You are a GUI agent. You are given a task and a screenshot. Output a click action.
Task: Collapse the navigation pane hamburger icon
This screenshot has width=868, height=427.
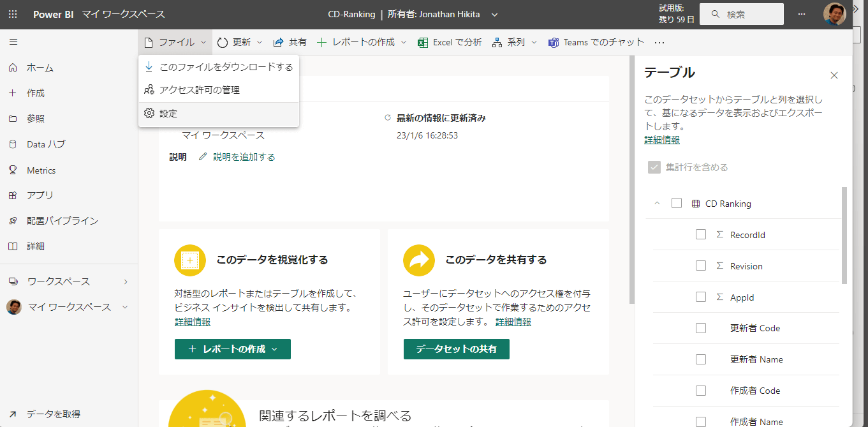coord(13,42)
